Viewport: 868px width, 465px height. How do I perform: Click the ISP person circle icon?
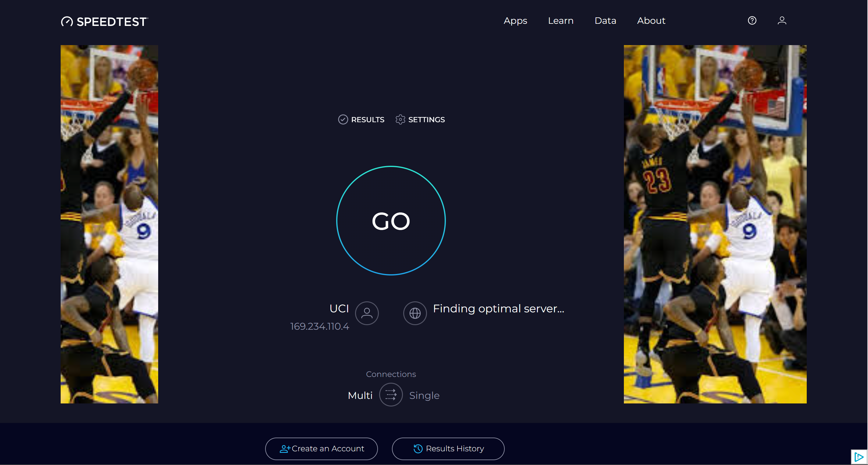tap(367, 313)
